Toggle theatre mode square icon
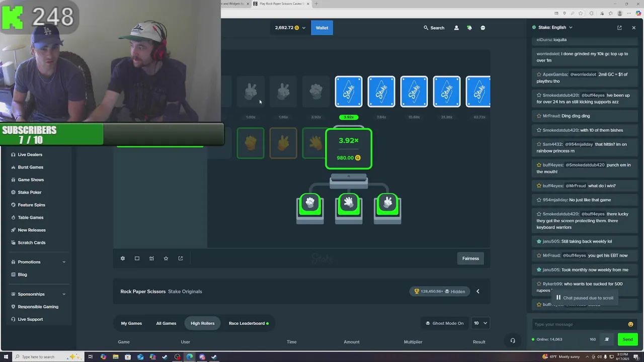This screenshot has height=362, width=644. pos(137,258)
